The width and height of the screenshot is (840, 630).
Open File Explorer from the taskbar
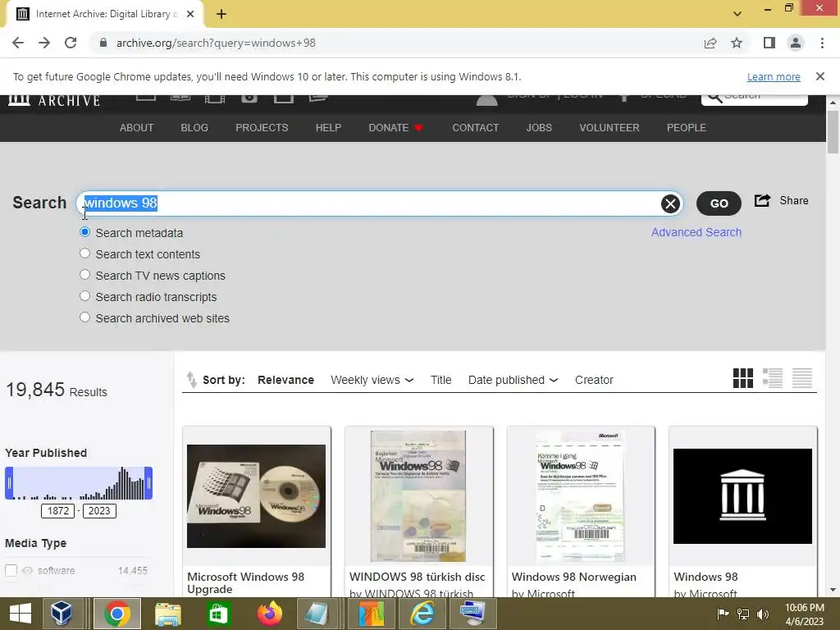pyautogui.click(x=167, y=614)
